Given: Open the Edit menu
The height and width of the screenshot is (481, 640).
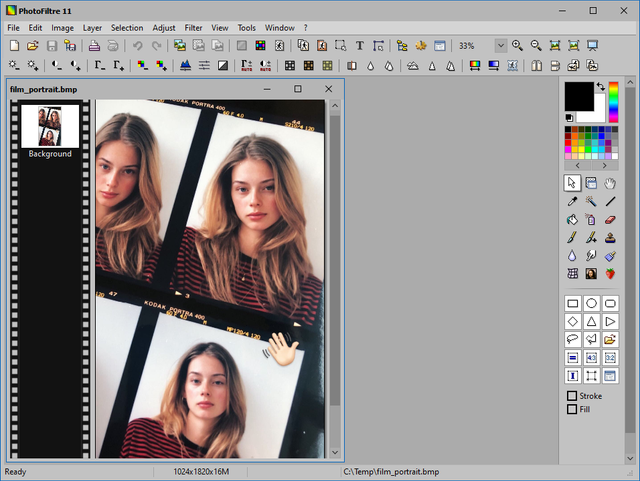Looking at the screenshot, I should 35,28.
